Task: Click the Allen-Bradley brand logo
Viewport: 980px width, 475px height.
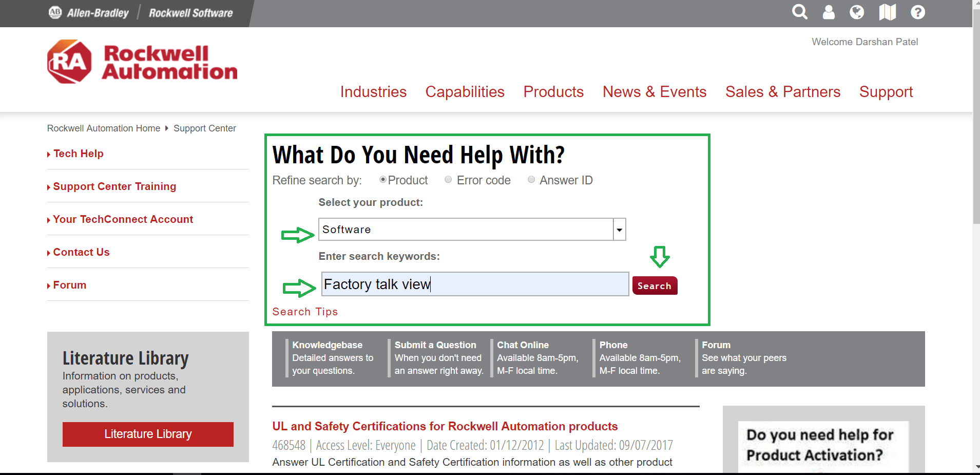Action: tap(89, 13)
